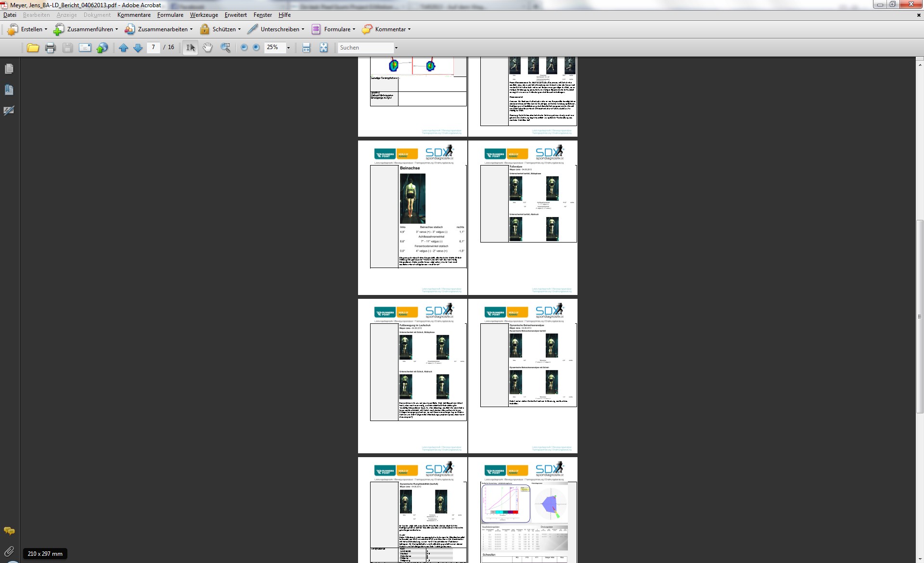Viewport: 924px width, 563px height.
Task: Click the Save floppy disk icon
Action: point(67,48)
